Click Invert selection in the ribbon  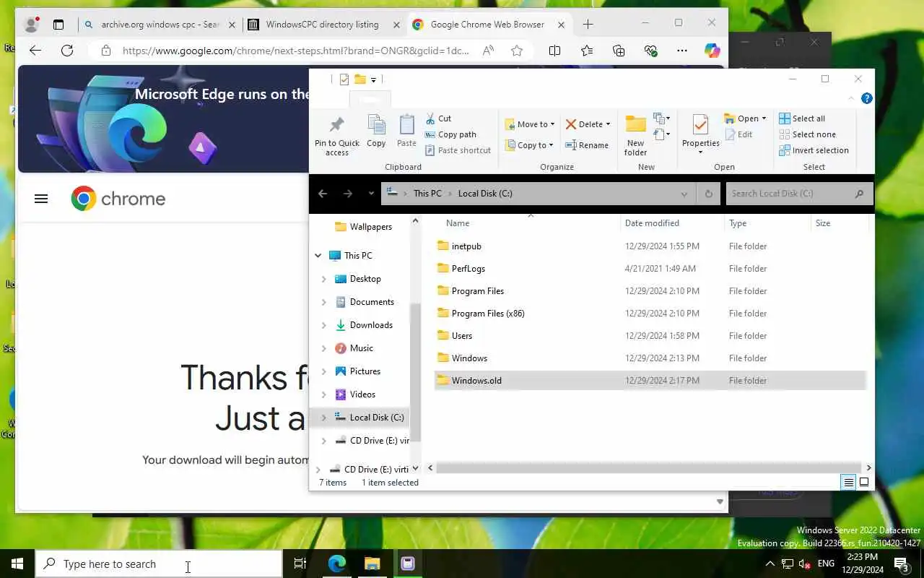814,150
